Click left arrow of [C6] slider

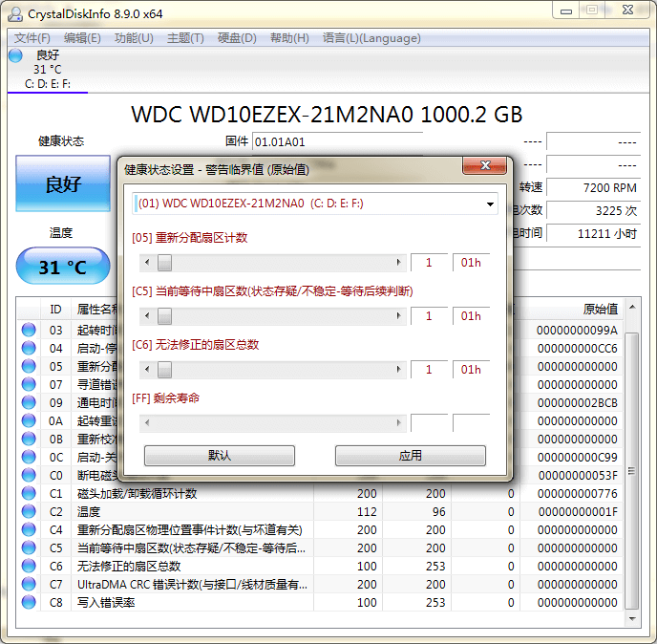click(x=147, y=370)
